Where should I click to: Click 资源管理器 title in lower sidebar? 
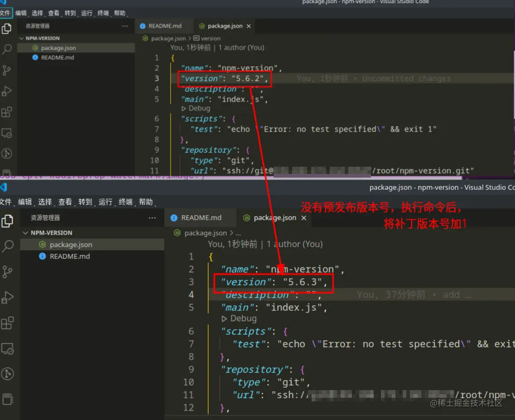pyautogui.click(x=45, y=217)
